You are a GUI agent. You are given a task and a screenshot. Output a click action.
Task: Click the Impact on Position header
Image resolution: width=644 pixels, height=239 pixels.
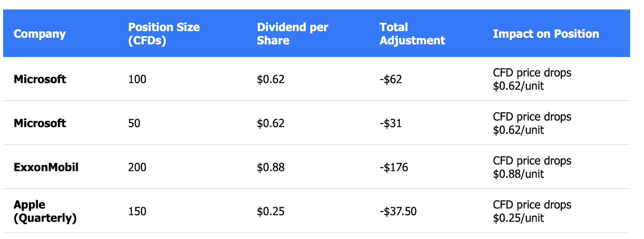point(546,34)
